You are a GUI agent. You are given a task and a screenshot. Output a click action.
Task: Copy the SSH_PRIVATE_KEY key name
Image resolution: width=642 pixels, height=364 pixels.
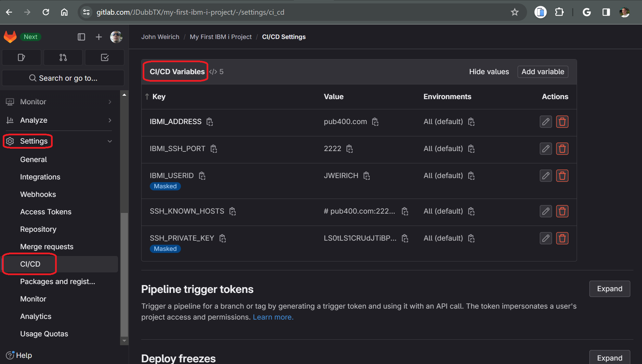[x=223, y=238]
